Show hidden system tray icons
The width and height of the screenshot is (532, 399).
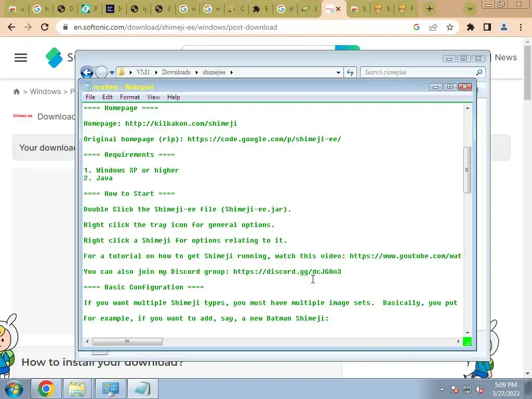[x=442, y=389]
